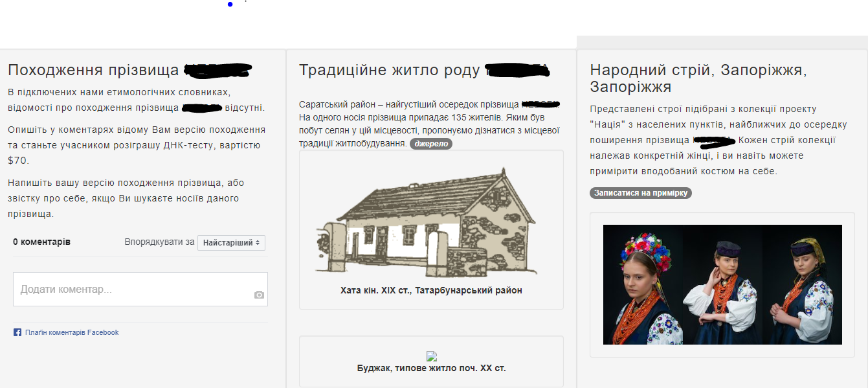868x388 pixels.
Task: Click caption Буджак, типове житло
Action: coord(431,368)
